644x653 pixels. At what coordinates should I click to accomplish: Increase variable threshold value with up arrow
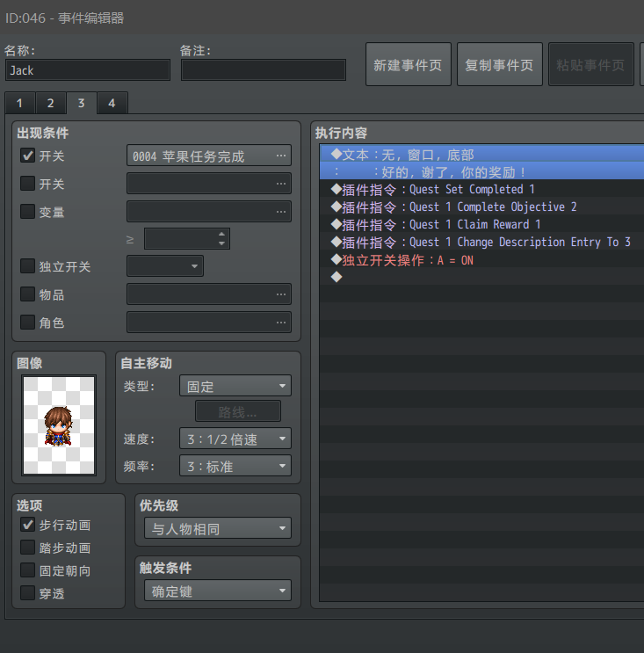[x=221, y=234]
